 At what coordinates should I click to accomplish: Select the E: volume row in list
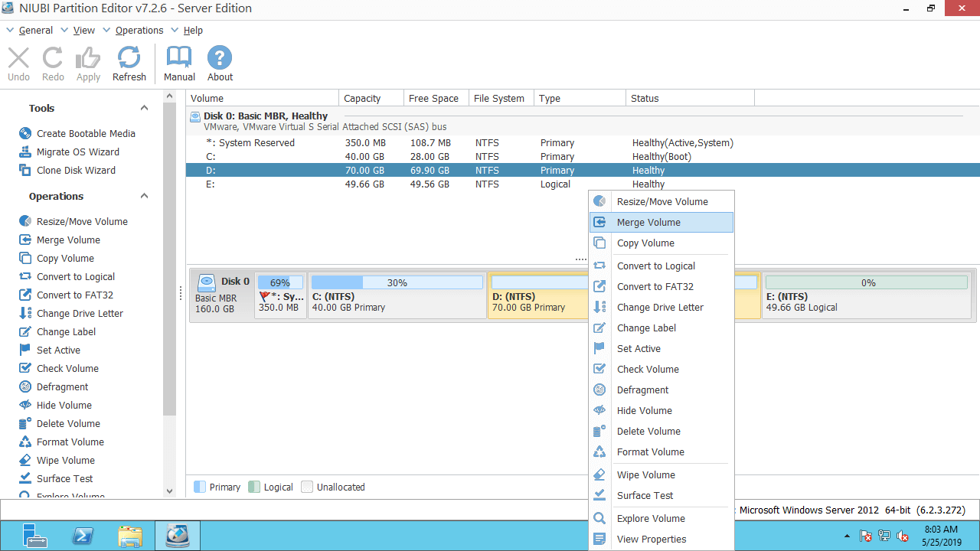pos(383,184)
